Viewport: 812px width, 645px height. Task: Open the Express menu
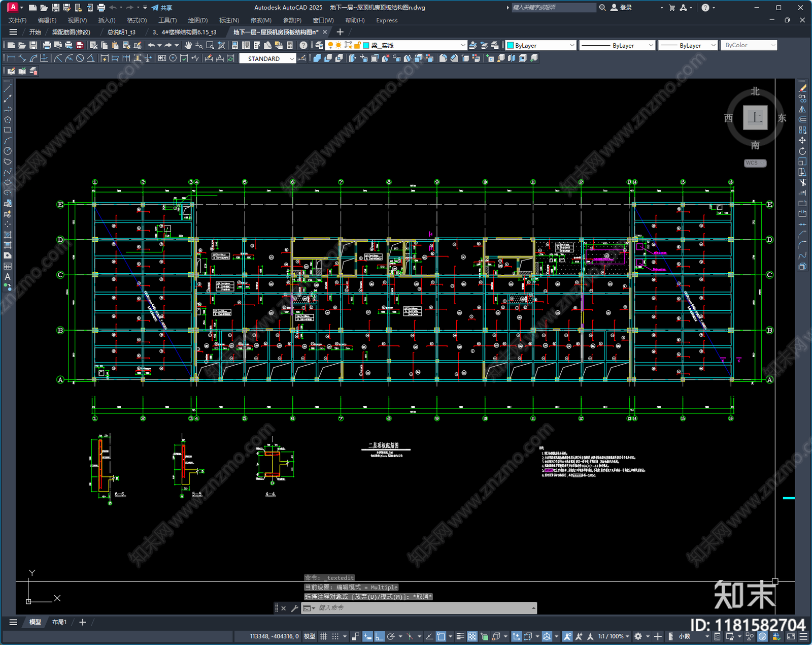[x=387, y=20]
